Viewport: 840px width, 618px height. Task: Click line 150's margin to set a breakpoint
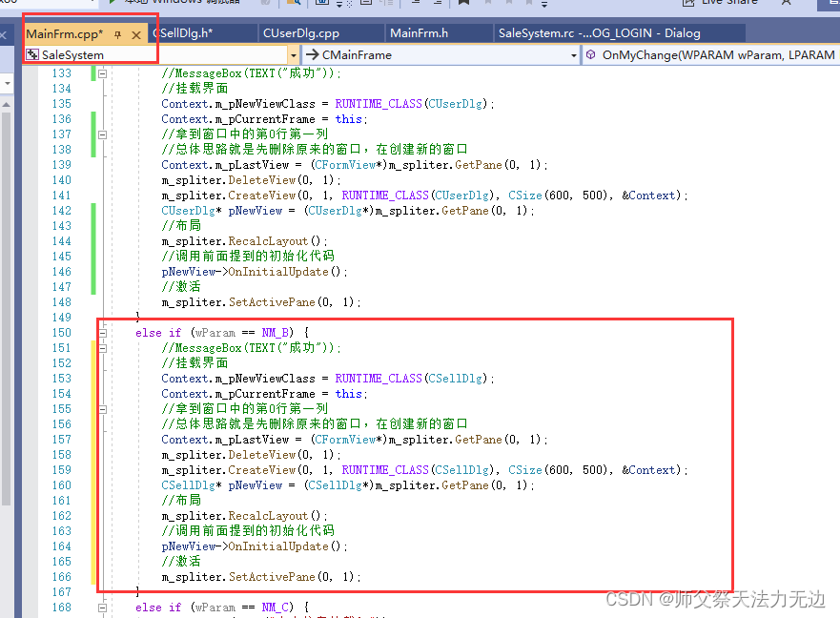[x=29, y=332]
